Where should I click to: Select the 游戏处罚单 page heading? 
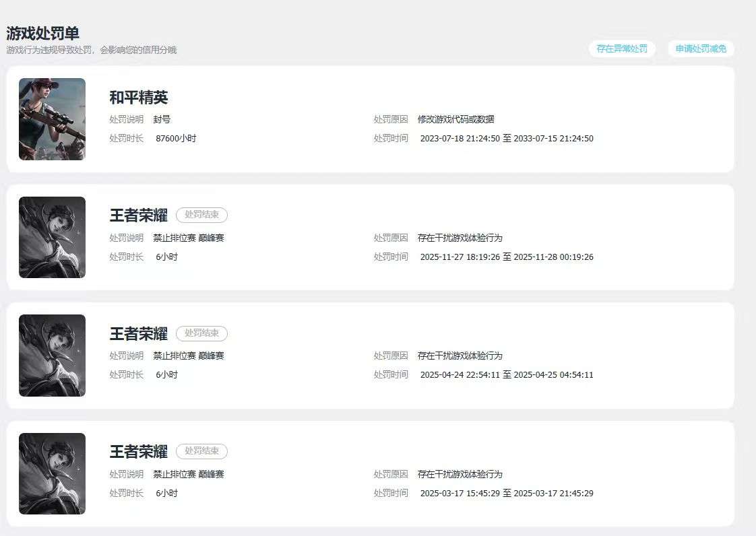click(x=43, y=33)
